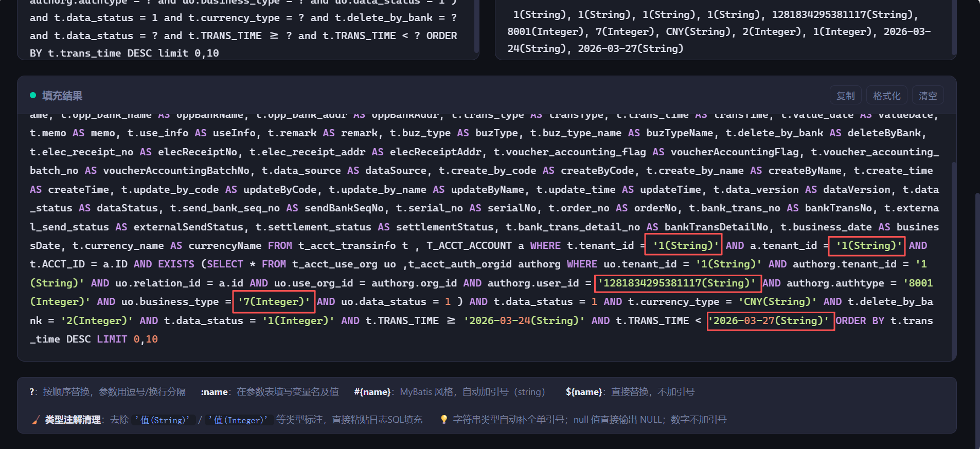Image resolution: width=980 pixels, height=449 pixels.
Task: Click 'bankTransDetailNo' alias in result
Action: [x=716, y=227]
